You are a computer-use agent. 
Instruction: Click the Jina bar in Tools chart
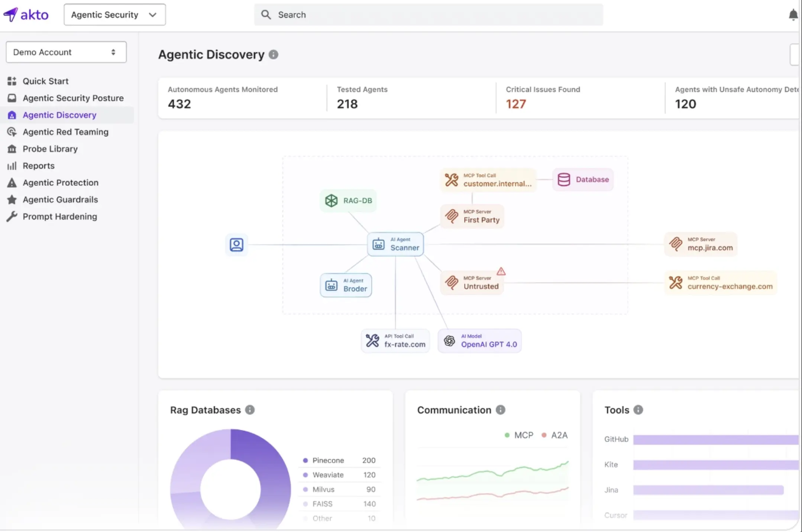(708, 490)
